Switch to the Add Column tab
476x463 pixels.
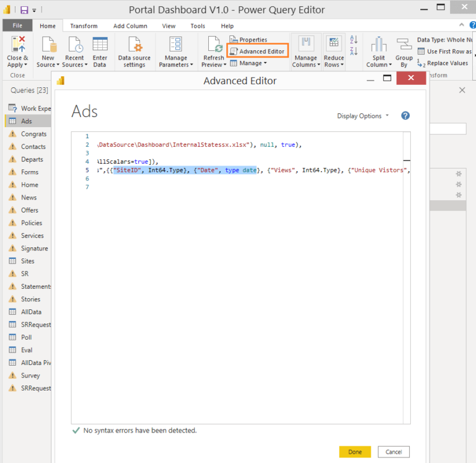130,26
